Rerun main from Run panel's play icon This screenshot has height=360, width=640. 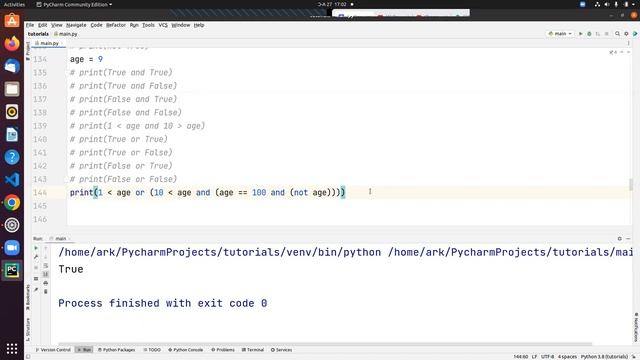click(36, 248)
